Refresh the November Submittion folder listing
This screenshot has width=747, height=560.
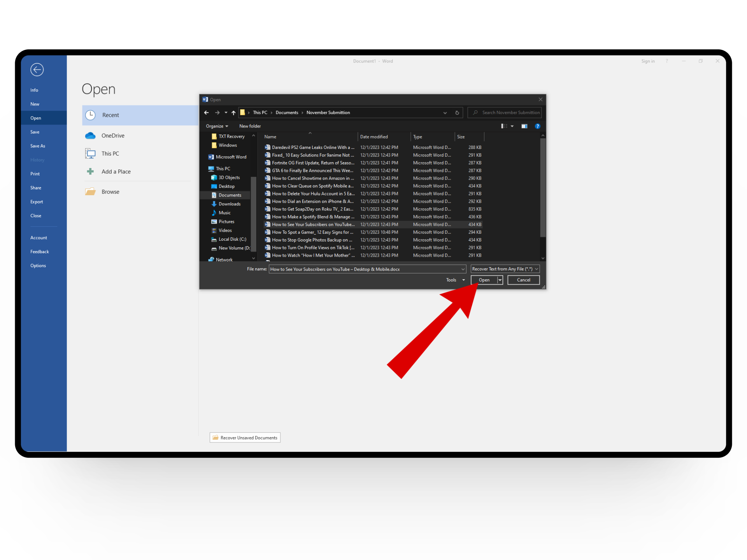(457, 113)
